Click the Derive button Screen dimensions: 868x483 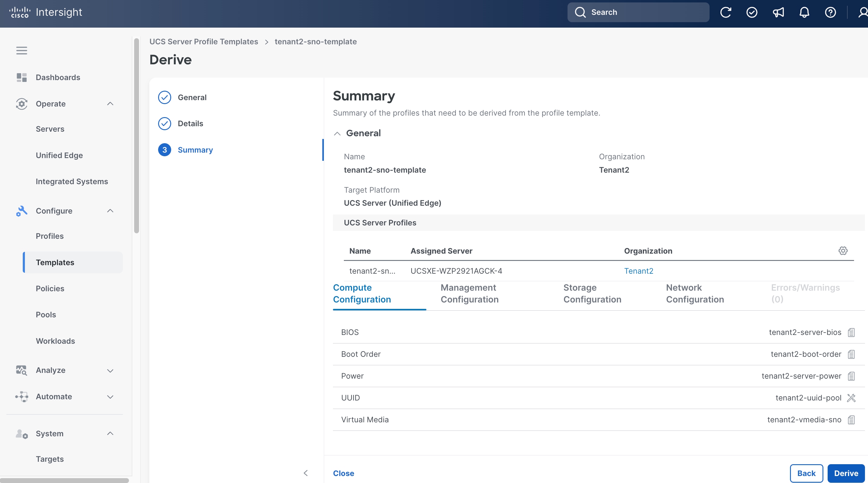pos(846,473)
